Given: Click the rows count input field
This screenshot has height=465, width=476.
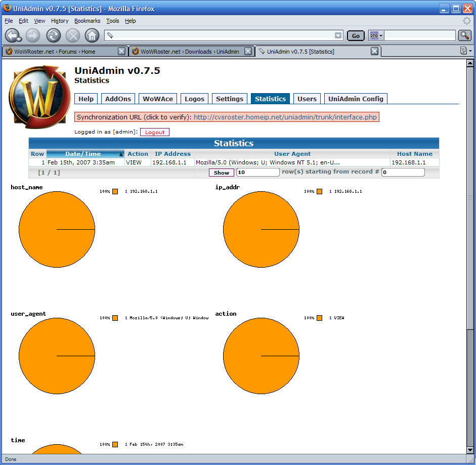Looking at the screenshot, I should pos(258,172).
